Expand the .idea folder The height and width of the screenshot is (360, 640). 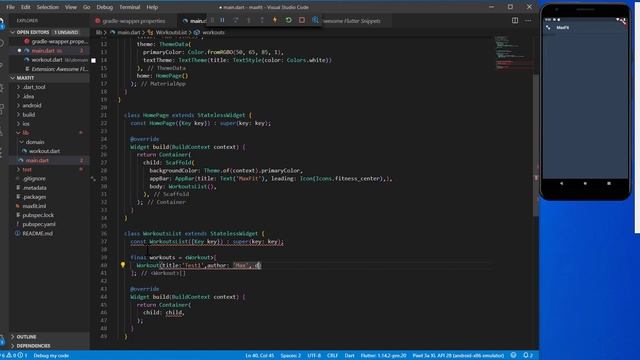pos(29,96)
